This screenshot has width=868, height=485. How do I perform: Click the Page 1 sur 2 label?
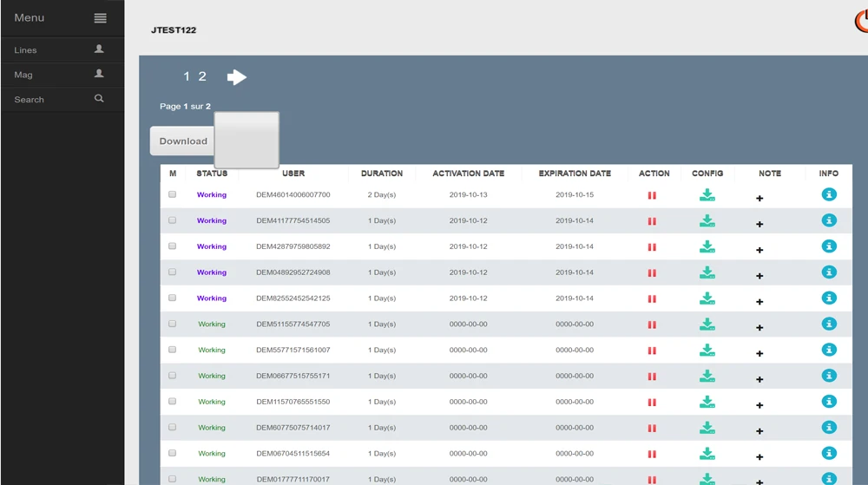click(x=185, y=106)
